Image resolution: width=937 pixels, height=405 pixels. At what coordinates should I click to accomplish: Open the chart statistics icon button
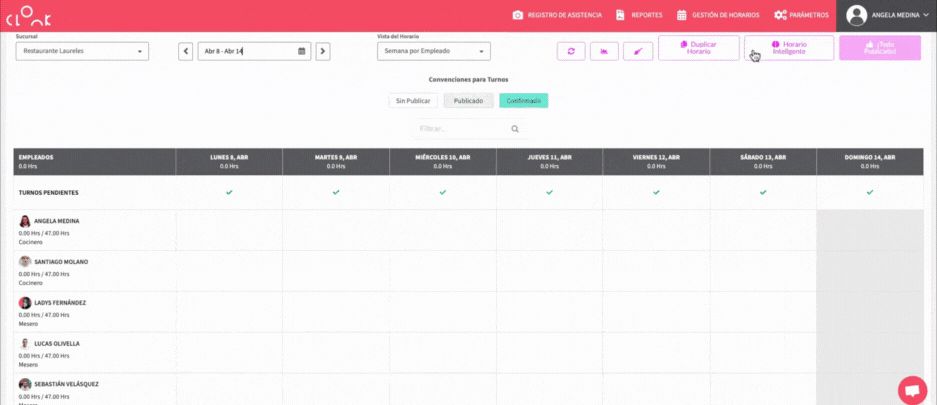point(604,51)
